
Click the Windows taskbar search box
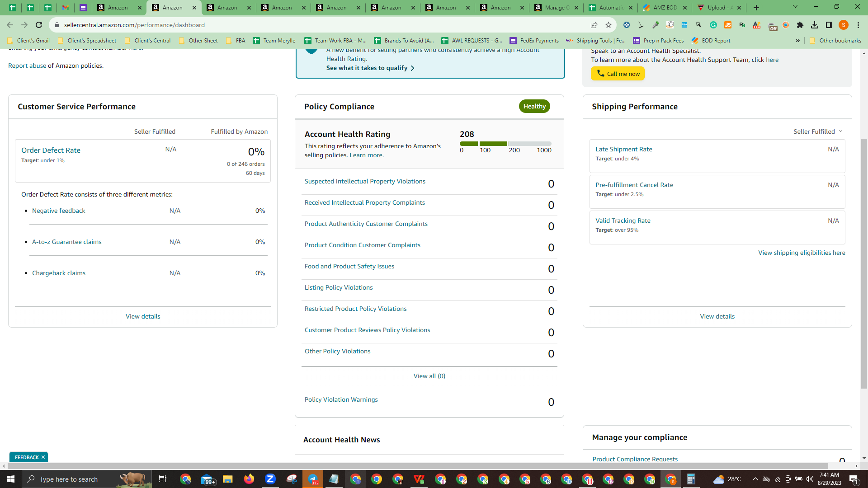point(86,479)
